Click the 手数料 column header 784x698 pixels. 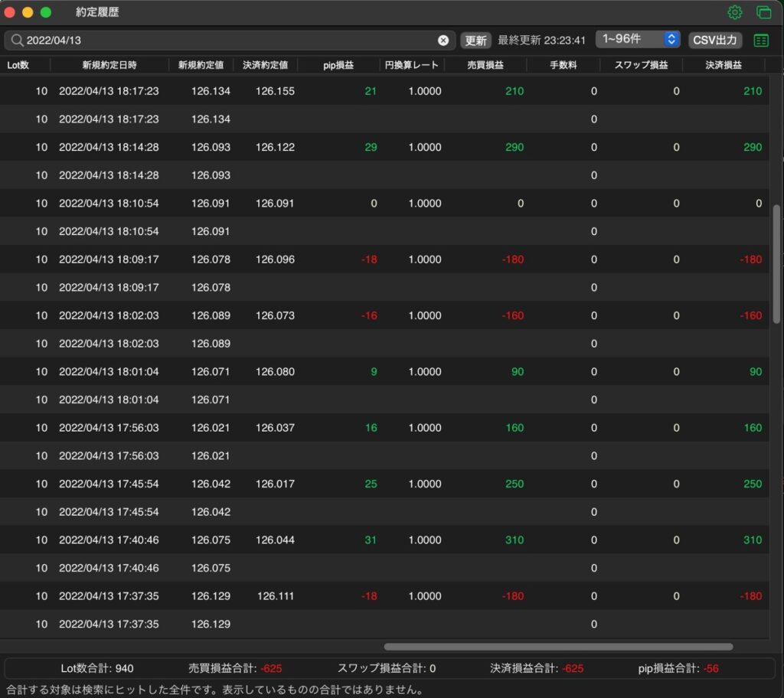[563, 65]
